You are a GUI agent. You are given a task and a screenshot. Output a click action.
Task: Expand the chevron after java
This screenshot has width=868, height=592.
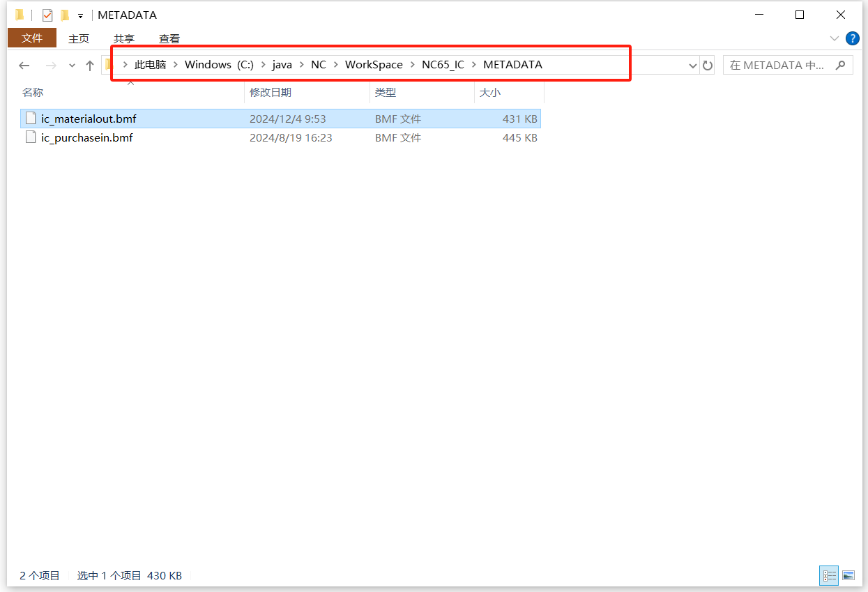pos(301,65)
